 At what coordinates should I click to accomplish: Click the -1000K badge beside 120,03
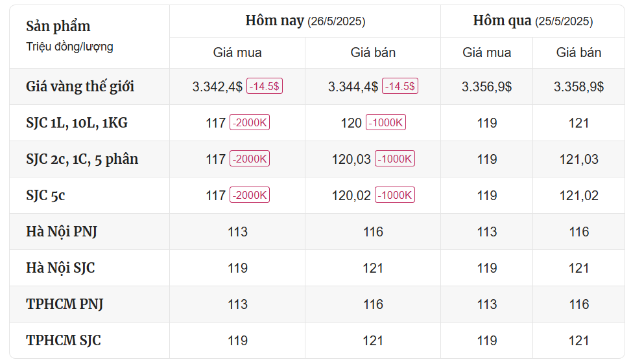coord(395,158)
